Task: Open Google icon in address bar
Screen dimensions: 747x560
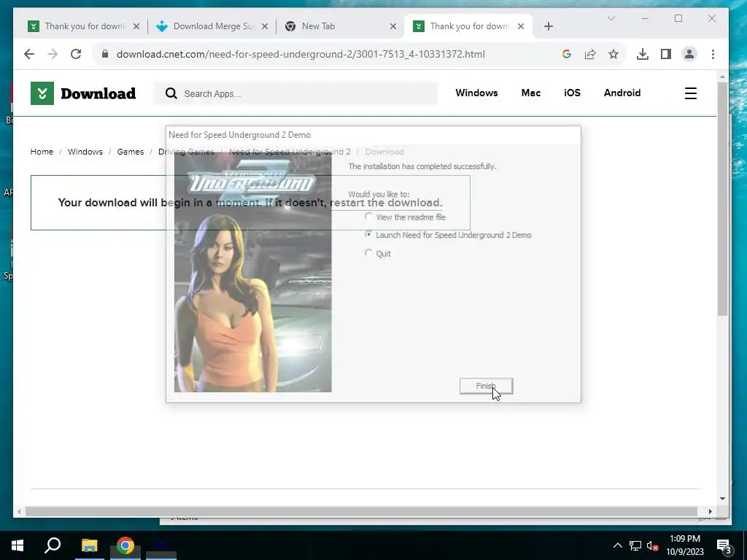Action: pyautogui.click(x=566, y=54)
